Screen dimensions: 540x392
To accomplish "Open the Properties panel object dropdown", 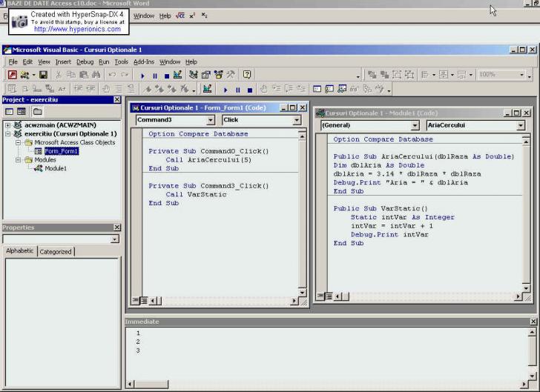I will (x=115, y=239).
